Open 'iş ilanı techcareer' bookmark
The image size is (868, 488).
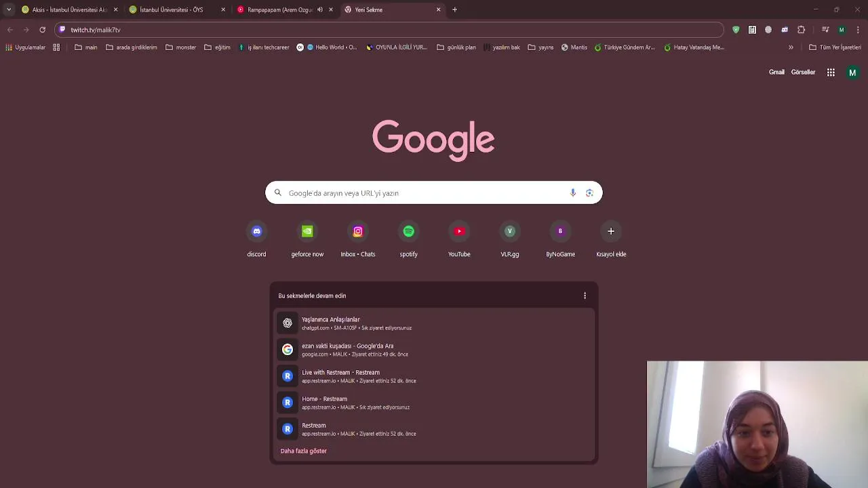[264, 47]
